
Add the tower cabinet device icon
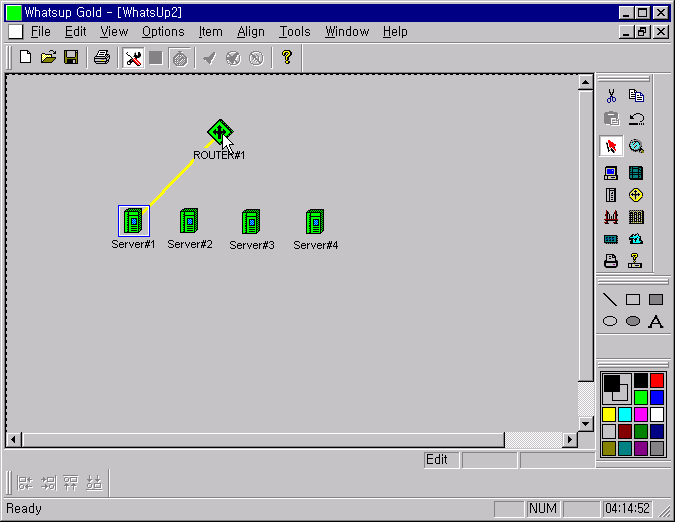611,195
